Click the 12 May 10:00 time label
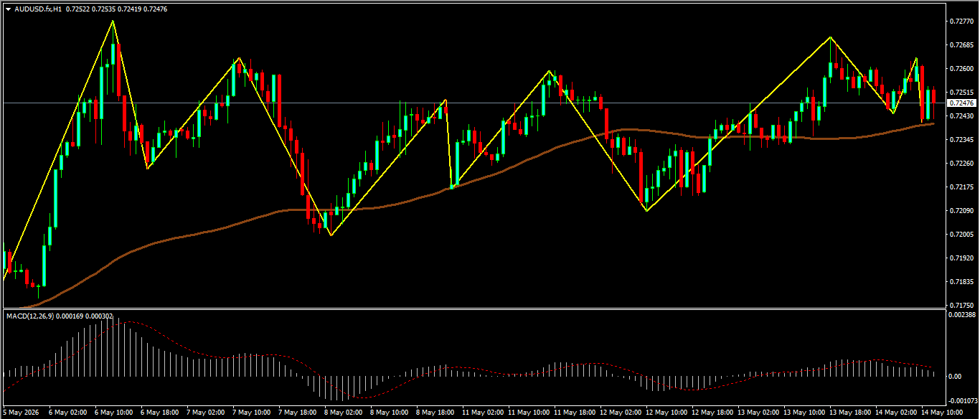 (x=666, y=413)
